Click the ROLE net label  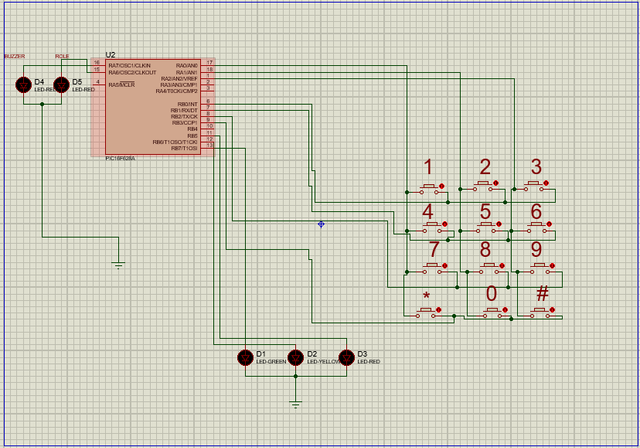click(x=62, y=56)
